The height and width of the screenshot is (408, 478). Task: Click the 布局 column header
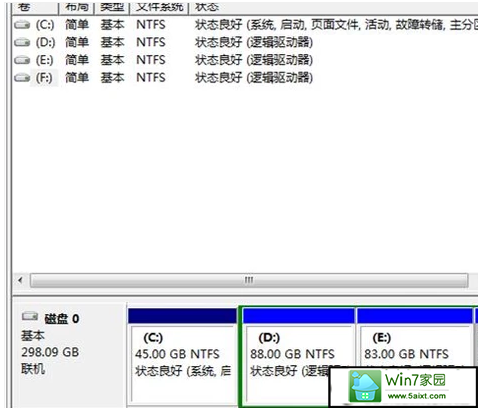77,7
